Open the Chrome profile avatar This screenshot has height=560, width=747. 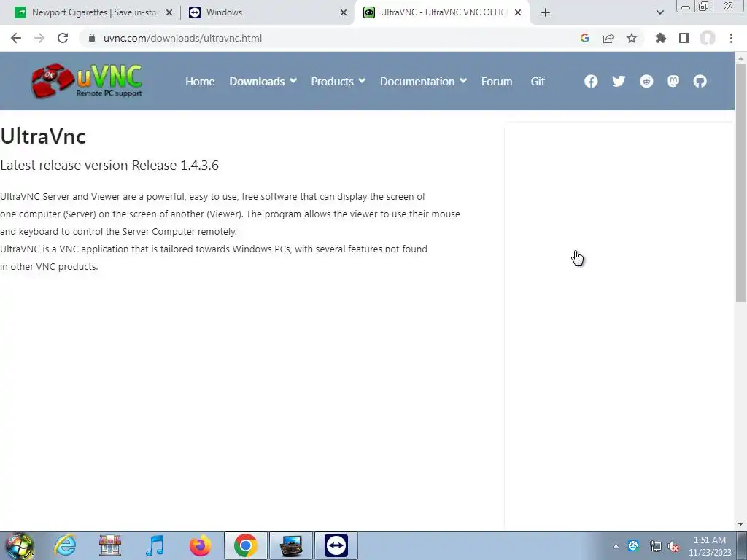coord(708,38)
